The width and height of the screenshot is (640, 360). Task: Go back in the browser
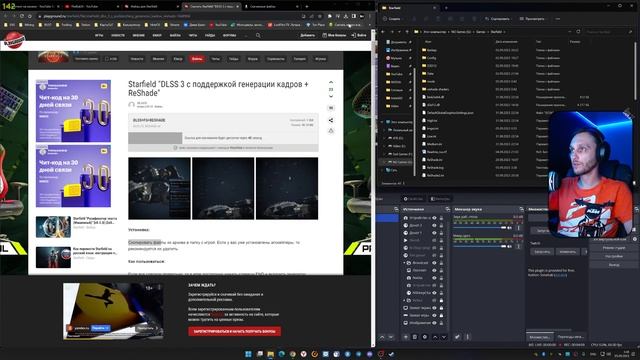coord(6,16)
